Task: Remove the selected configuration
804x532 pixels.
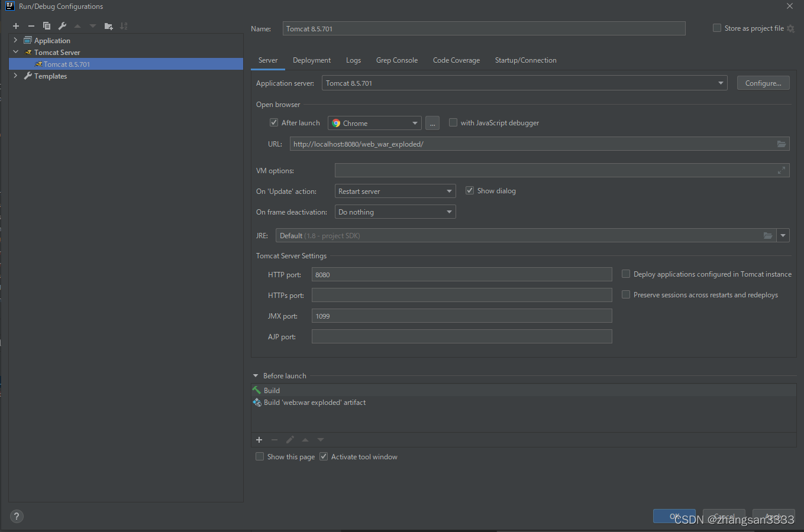Action: (x=31, y=26)
